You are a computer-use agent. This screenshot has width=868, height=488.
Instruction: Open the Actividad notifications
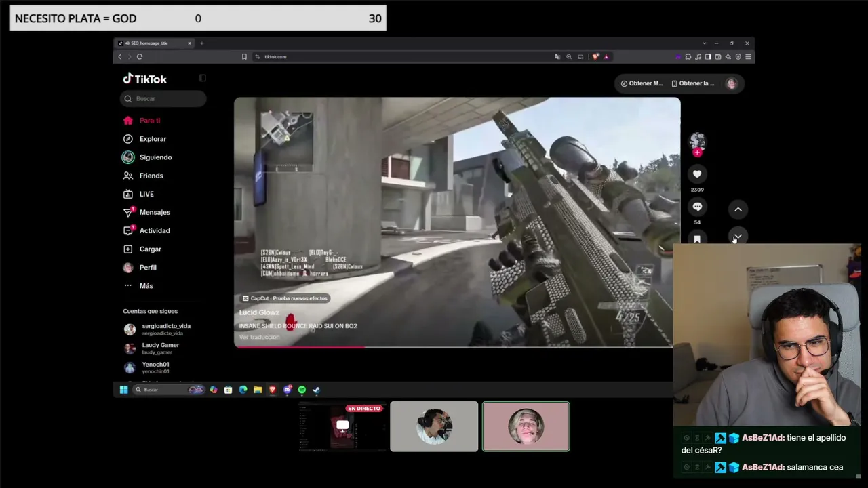click(147, 230)
